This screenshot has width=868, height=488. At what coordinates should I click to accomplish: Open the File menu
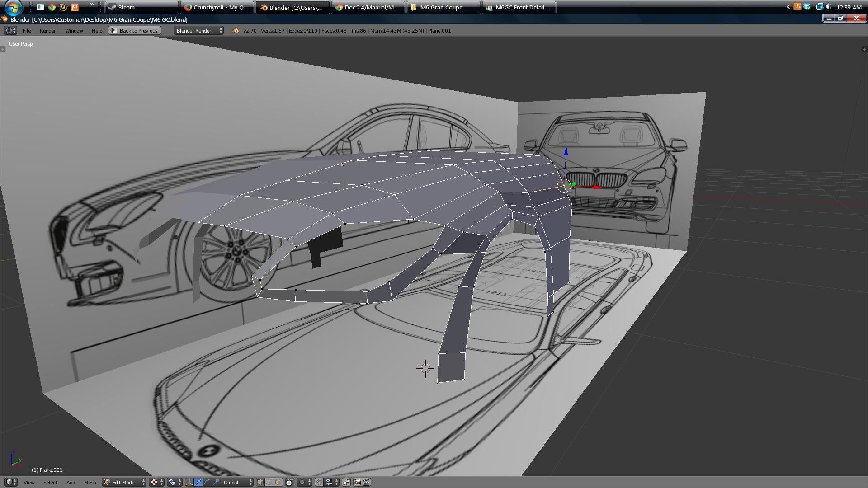tap(27, 30)
